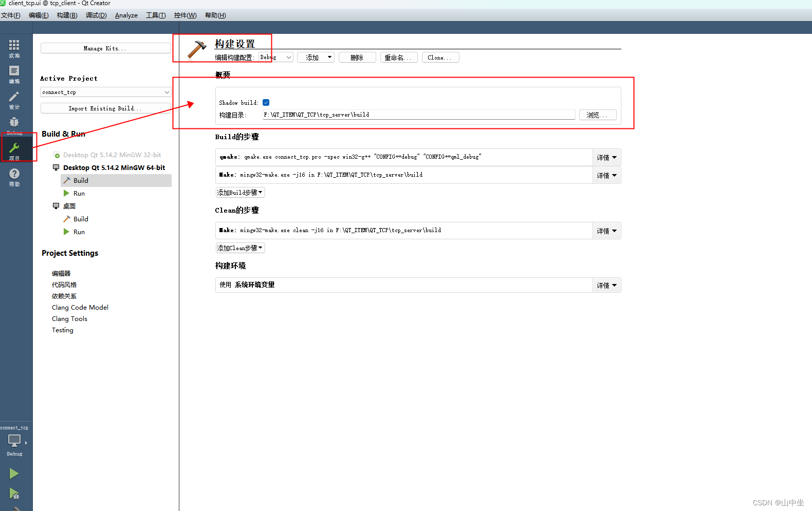Select Run under MinGW 64-bit kit
Viewport: 812px width, 511px height.
pos(79,193)
